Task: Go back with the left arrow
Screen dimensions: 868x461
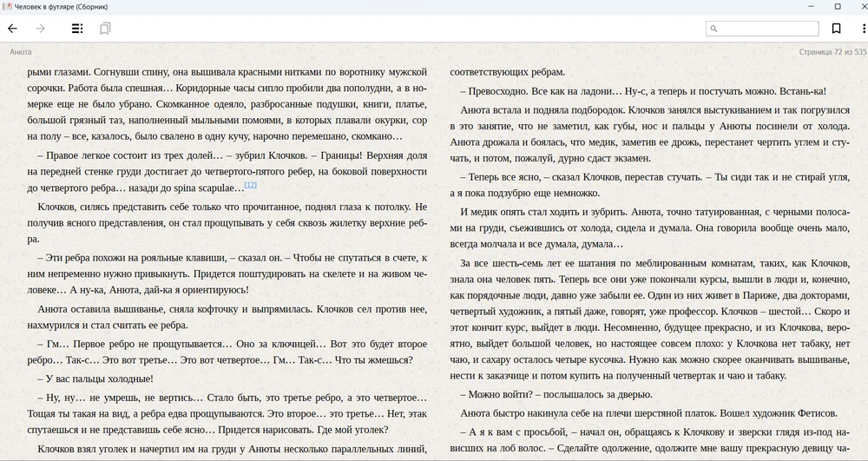Action: [12, 29]
